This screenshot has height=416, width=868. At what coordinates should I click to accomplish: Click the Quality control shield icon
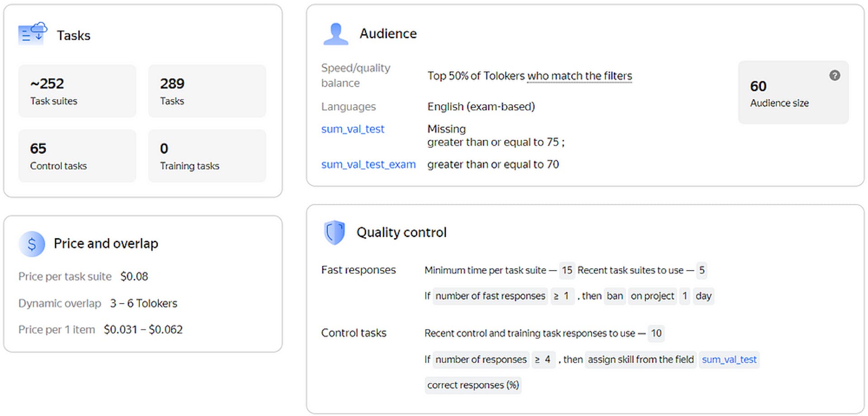[x=334, y=232]
